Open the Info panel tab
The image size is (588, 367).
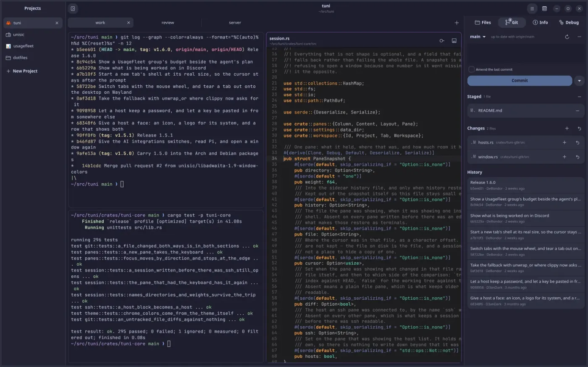[540, 23]
